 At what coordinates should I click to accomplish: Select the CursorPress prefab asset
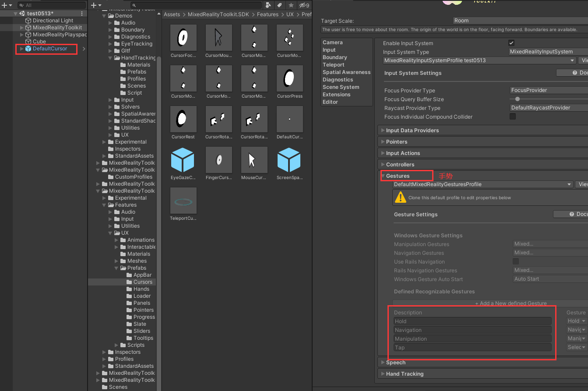pyautogui.click(x=289, y=78)
